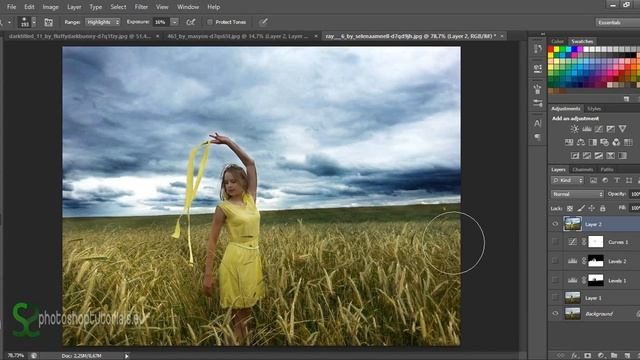
Task: Switch to the Color tab
Action: [557, 41]
